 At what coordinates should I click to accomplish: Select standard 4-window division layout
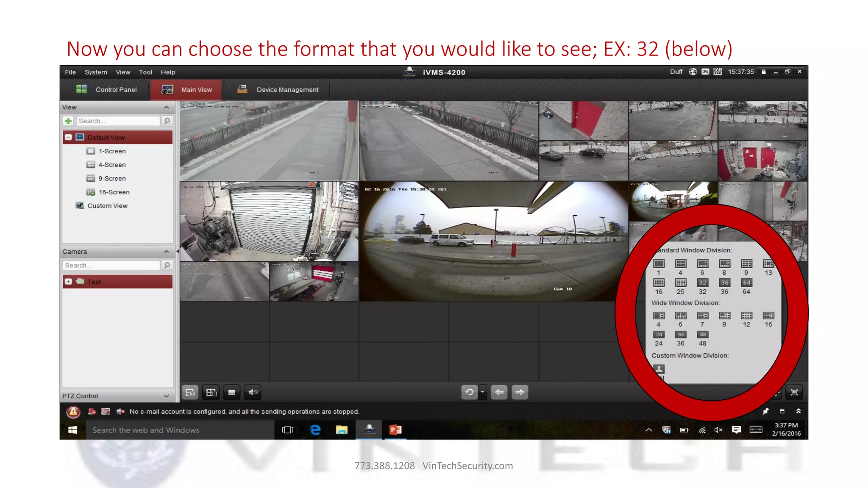tap(681, 264)
